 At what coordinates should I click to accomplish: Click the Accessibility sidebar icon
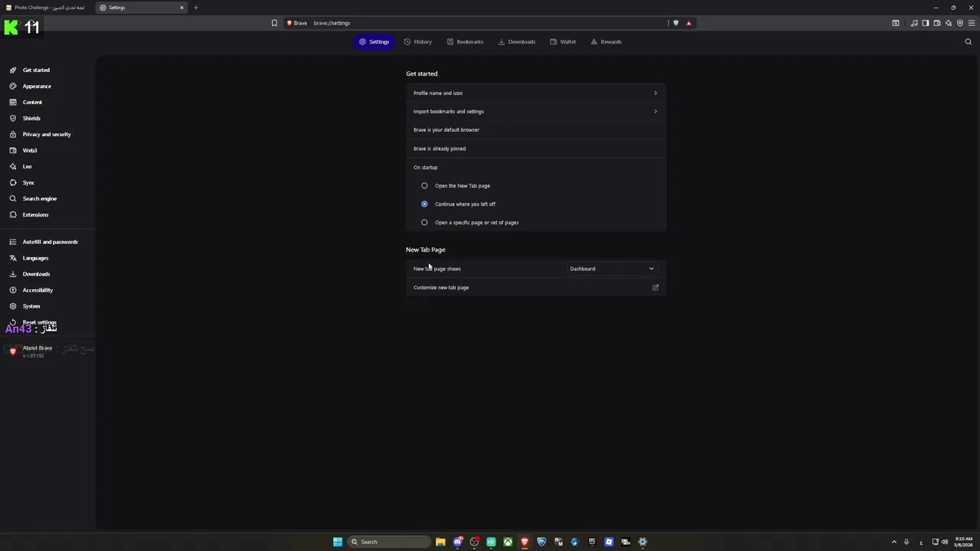[x=13, y=290]
